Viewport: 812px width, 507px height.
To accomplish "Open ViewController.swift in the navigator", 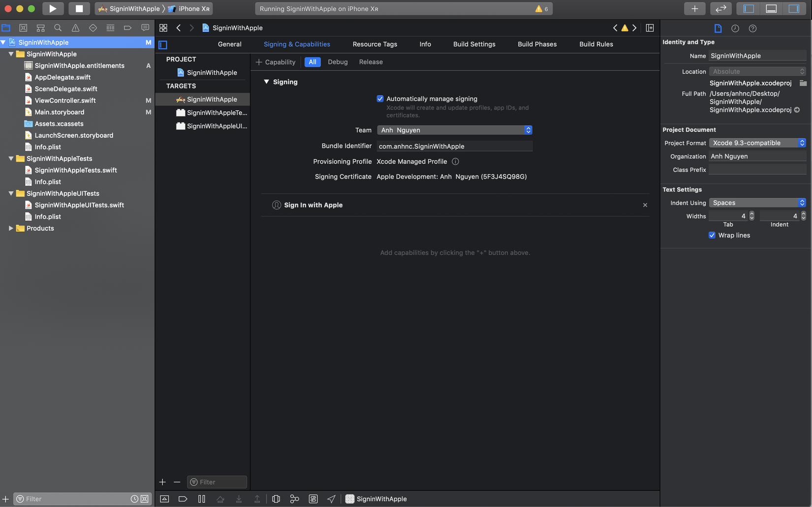I will click(65, 100).
